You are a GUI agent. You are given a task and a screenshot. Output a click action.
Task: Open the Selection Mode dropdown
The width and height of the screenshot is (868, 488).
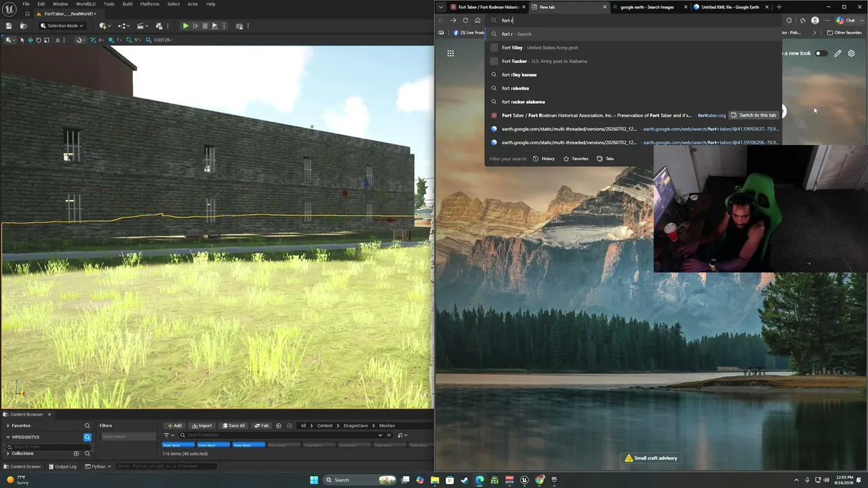click(x=63, y=26)
